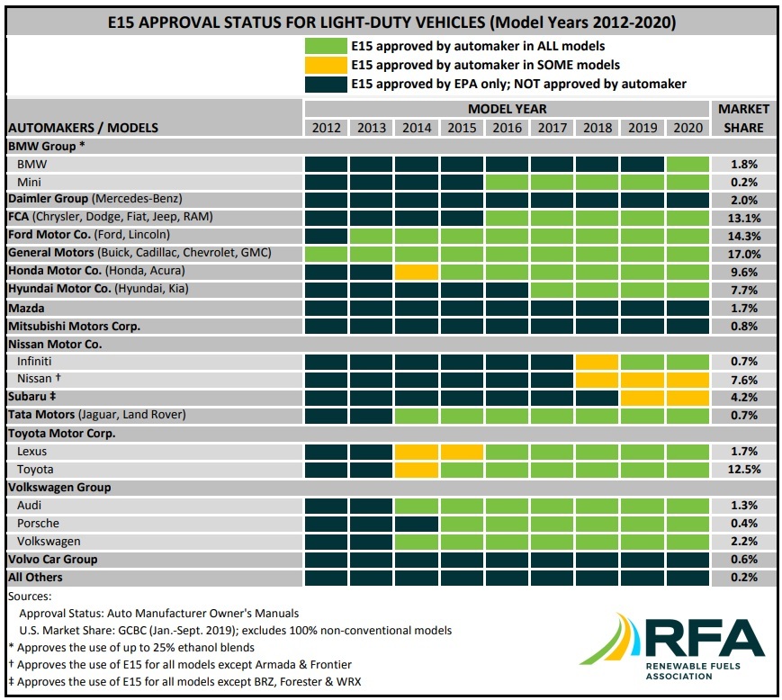Click Lexus's yellow 2015 cell
Screen dimensions: 782x700
[462, 451]
